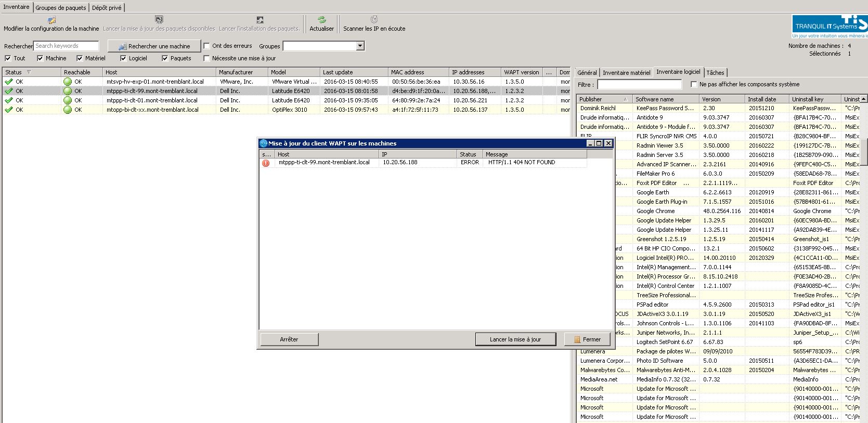Click Lancer la mise à jour button
Image resolution: width=868 pixels, height=423 pixels.
(515, 339)
